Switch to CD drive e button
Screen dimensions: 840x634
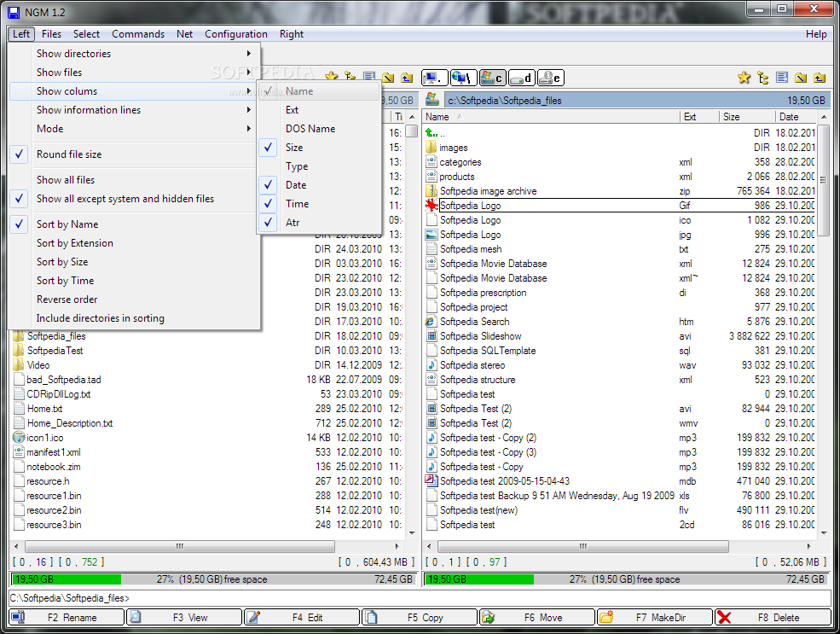550,79
